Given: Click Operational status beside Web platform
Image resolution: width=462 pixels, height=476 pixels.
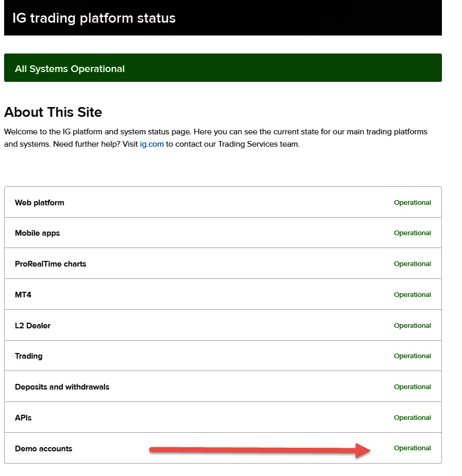Looking at the screenshot, I should coord(412,203).
